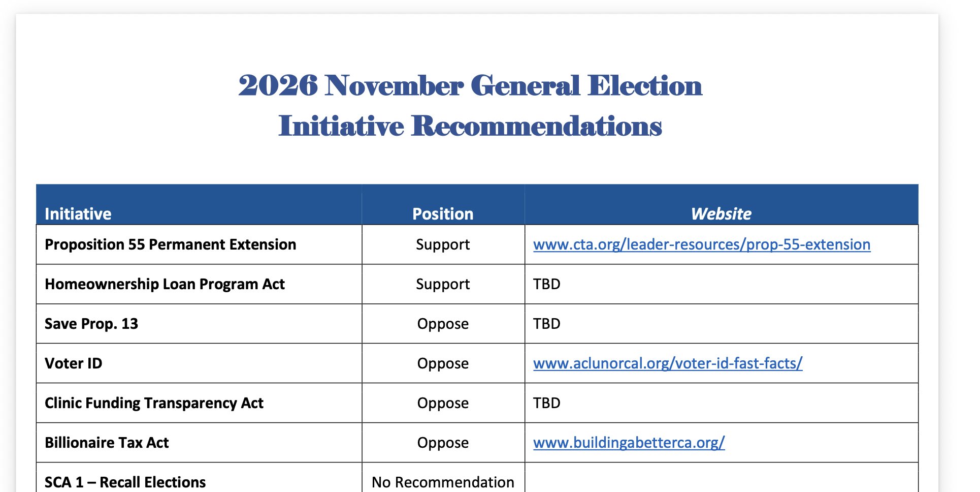This screenshot has width=980, height=492.
Task: Click the 2026 November General Election title
Action: coord(470,85)
